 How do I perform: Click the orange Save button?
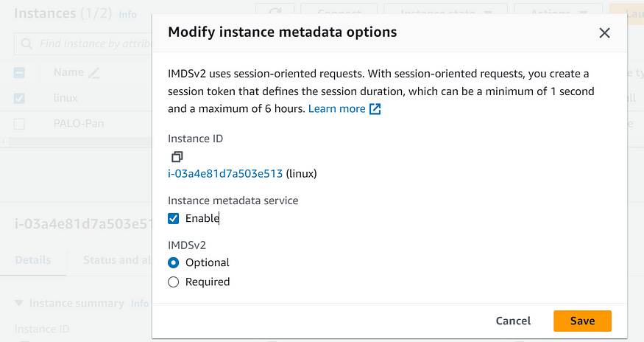[582, 321]
